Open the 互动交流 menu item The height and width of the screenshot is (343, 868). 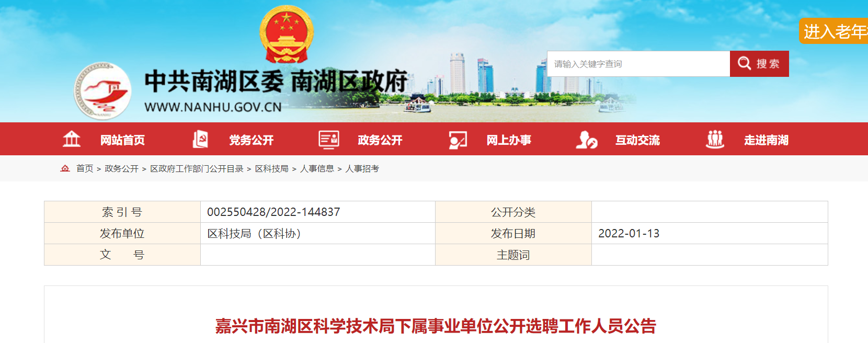(637, 140)
